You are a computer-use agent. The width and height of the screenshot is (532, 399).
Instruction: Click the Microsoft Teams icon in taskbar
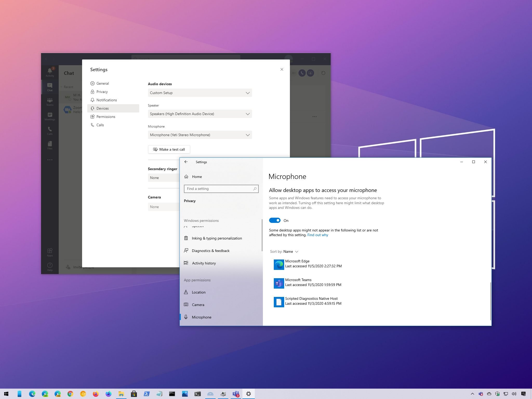click(x=236, y=393)
